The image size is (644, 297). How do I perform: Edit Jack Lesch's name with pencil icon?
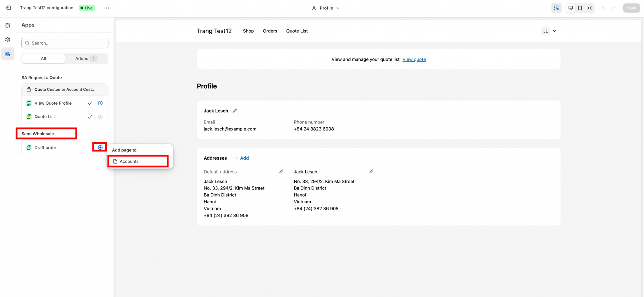[x=235, y=111]
